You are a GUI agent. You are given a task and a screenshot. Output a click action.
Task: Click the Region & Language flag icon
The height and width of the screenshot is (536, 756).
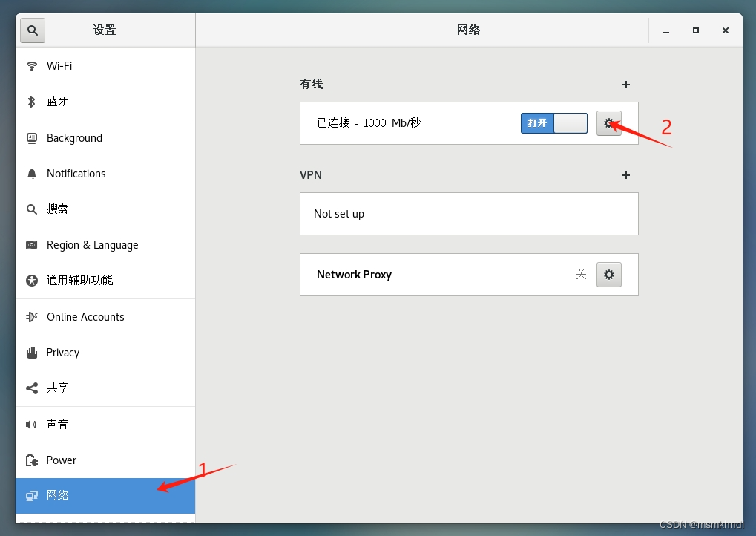point(32,245)
